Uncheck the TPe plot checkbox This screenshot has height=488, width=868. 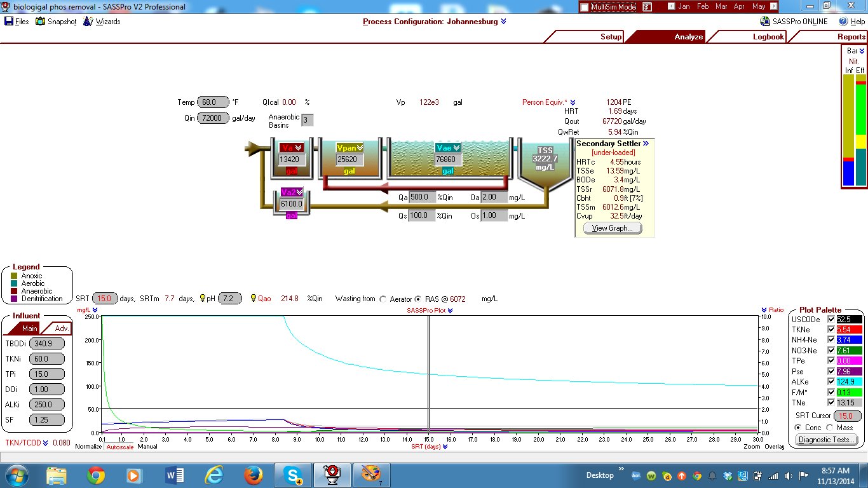tap(831, 361)
